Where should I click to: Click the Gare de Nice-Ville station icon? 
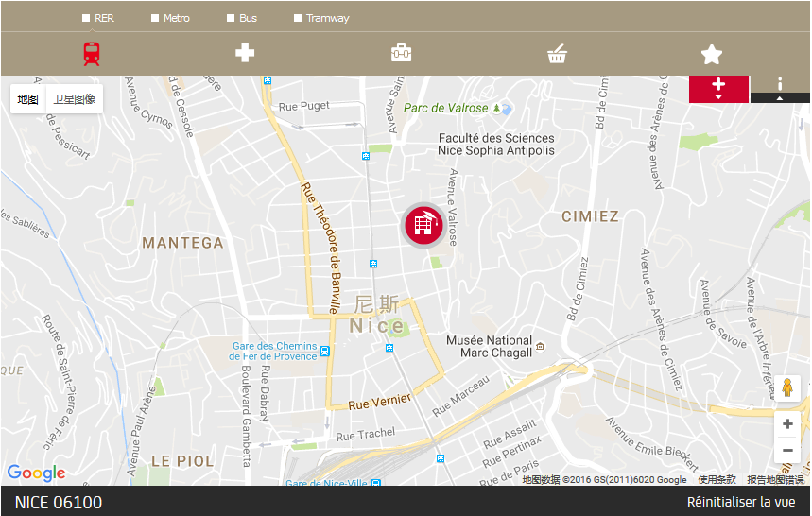[x=376, y=483]
